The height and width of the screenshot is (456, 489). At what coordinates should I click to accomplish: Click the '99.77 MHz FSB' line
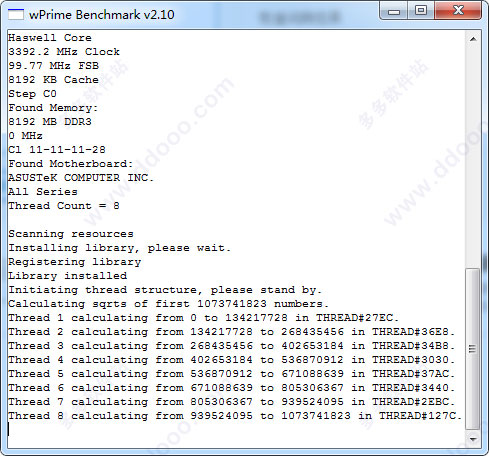(53, 66)
